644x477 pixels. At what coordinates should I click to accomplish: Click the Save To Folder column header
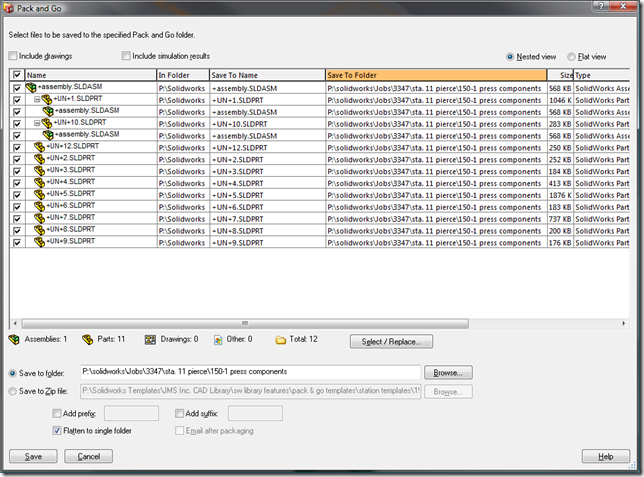pyautogui.click(x=436, y=75)
